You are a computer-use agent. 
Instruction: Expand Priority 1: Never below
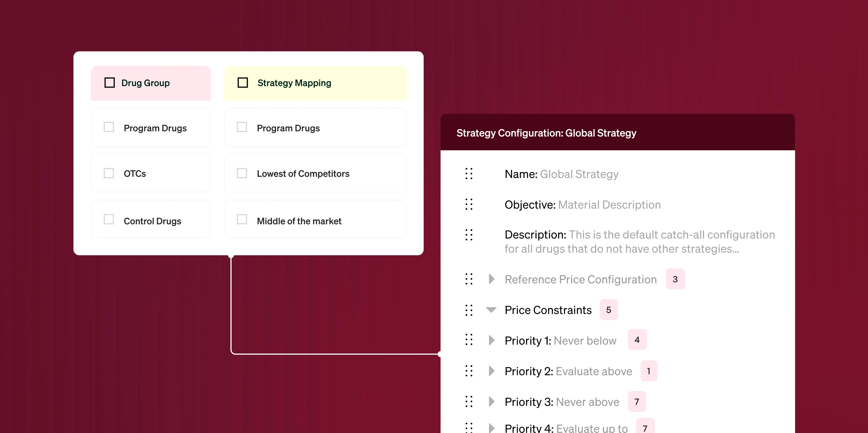[x=492, y=340]
